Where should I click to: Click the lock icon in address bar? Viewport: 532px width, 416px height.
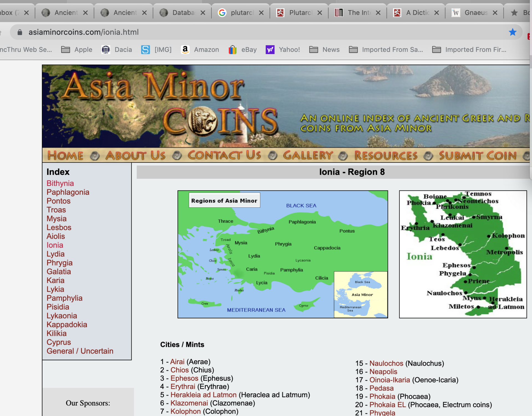tap(20, 32)
